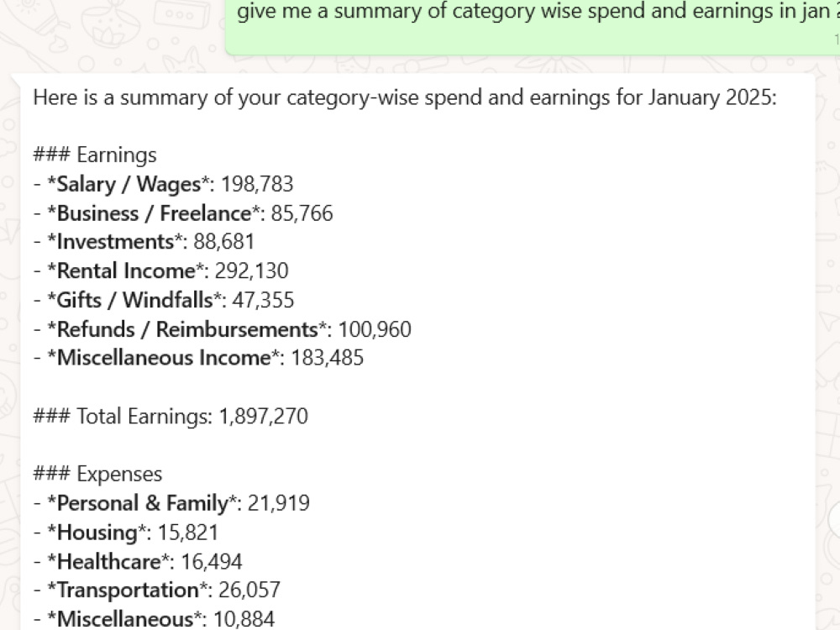Select the Healthcare expense label

tap(108, 561)
